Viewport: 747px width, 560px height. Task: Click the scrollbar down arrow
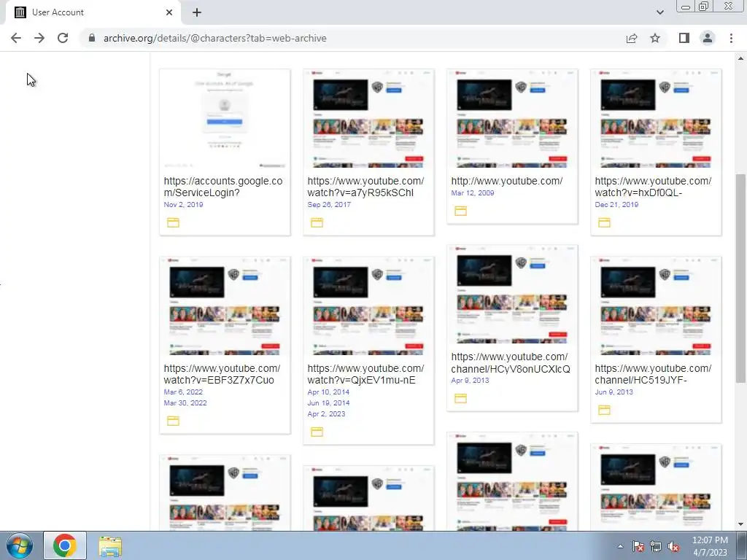pos(741,525)
